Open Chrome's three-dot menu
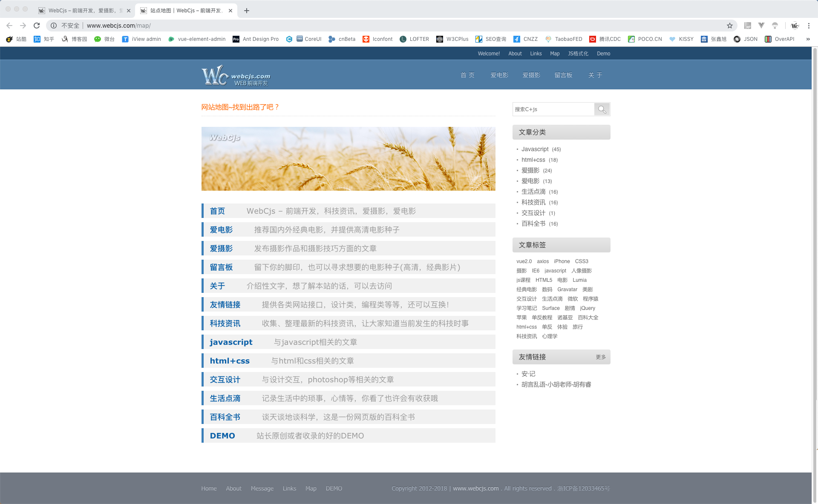 pos(809,26)
